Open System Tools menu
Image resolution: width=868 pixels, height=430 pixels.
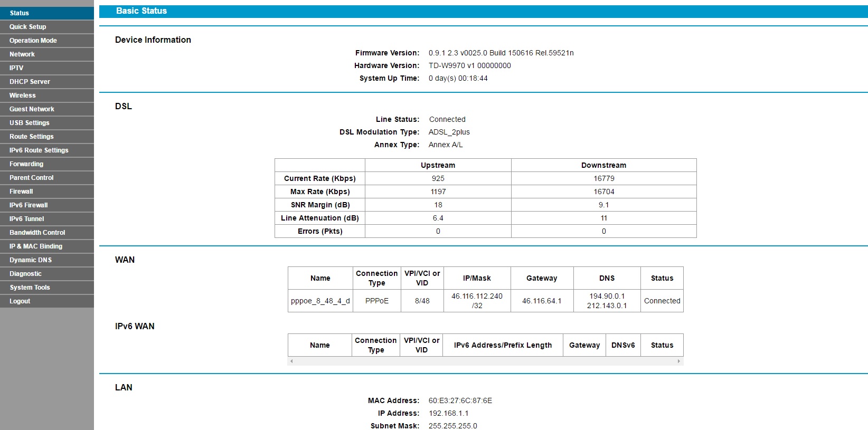tap(47, 287)
